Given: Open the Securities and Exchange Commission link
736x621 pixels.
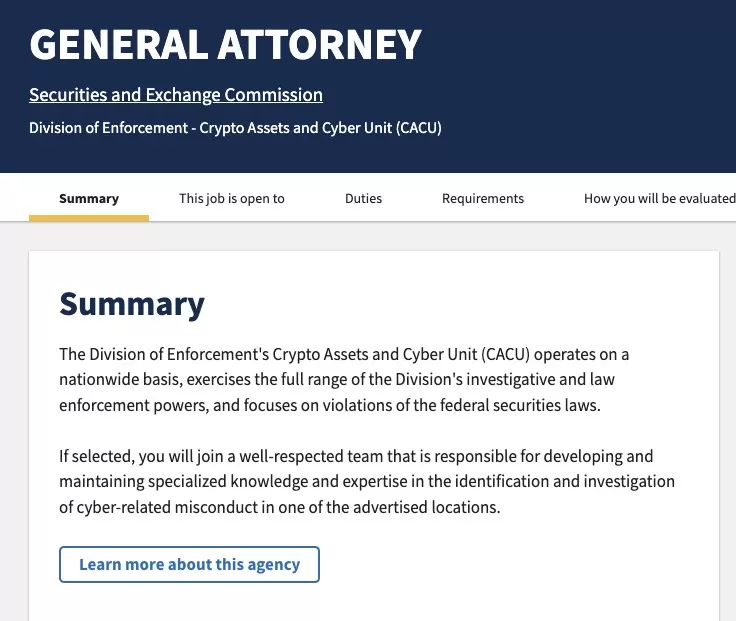Looking at the screenshot, I should pos(176,95).
